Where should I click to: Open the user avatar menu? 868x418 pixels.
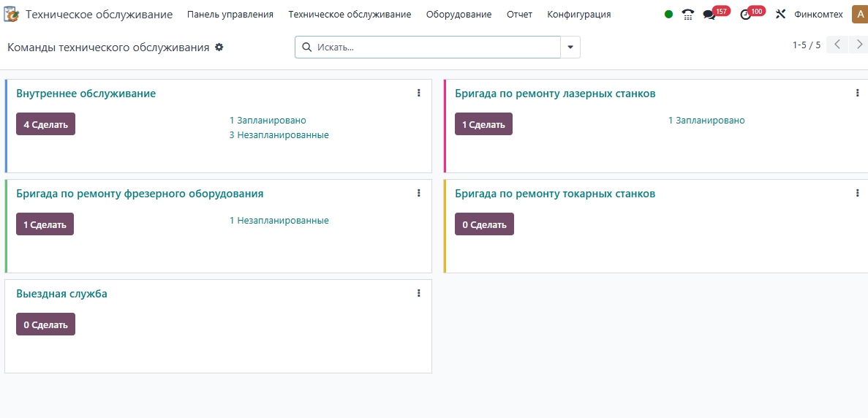pos(859,15)
